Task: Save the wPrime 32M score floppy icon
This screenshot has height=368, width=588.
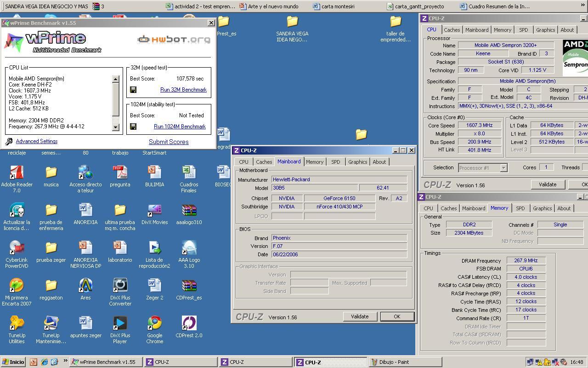Action: [x=133, y=90]
